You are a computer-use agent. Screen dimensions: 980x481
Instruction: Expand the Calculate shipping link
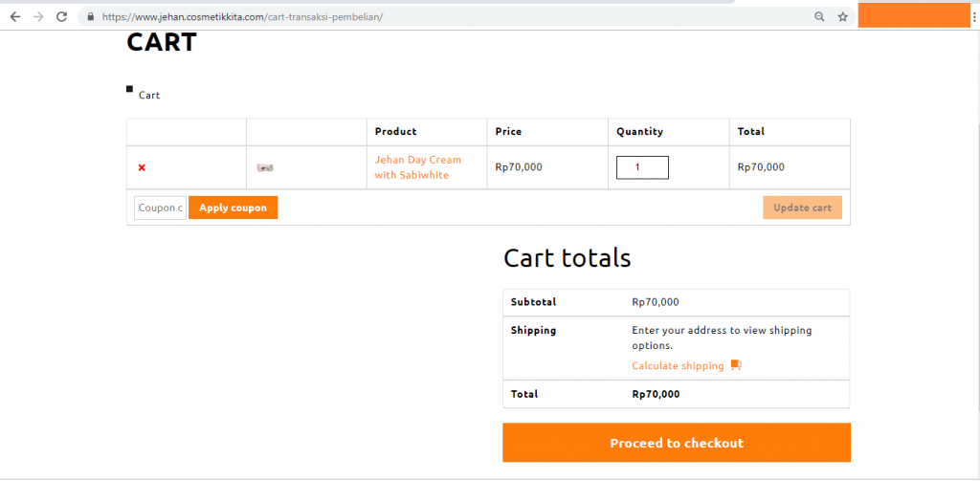pyautogui.click(x=678, y=365)
